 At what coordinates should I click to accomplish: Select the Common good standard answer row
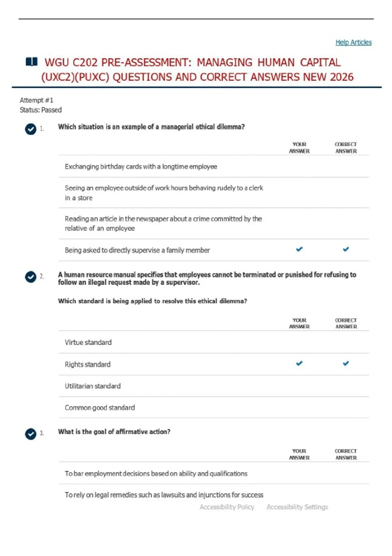[x=214, y=408]
